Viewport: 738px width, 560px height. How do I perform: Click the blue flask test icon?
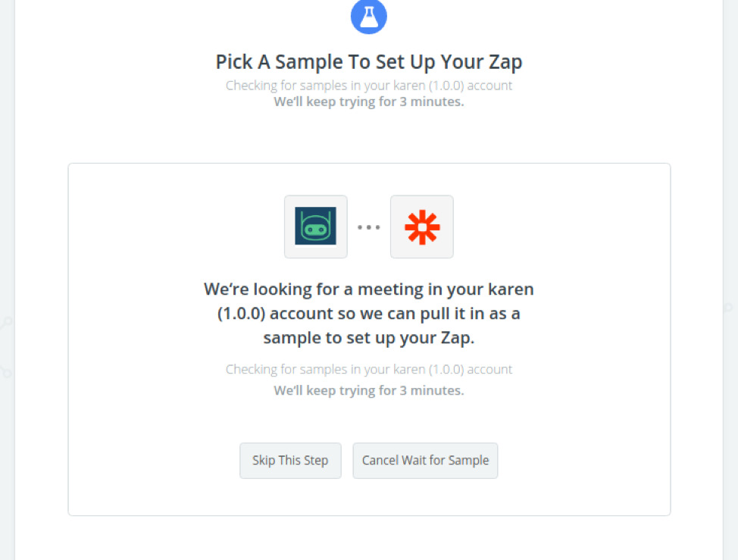368,17
